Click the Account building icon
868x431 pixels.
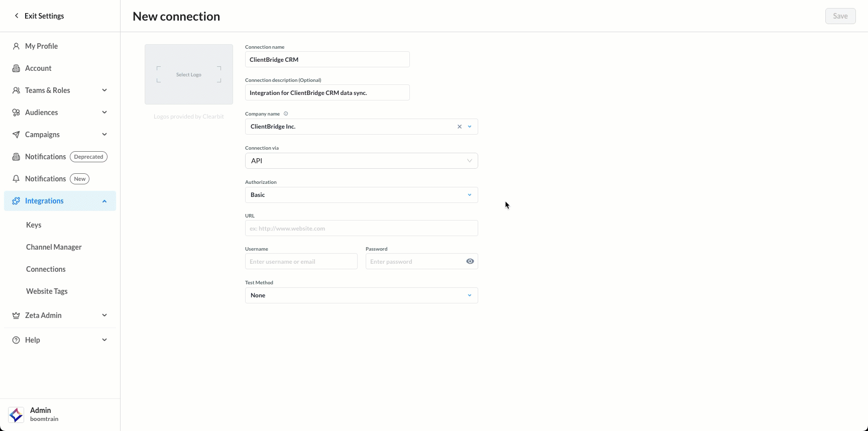(x=16, y=68)
